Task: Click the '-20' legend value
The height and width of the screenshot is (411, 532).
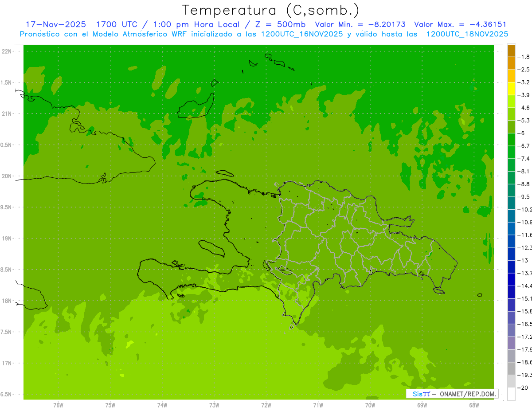Action: (523, 388)
